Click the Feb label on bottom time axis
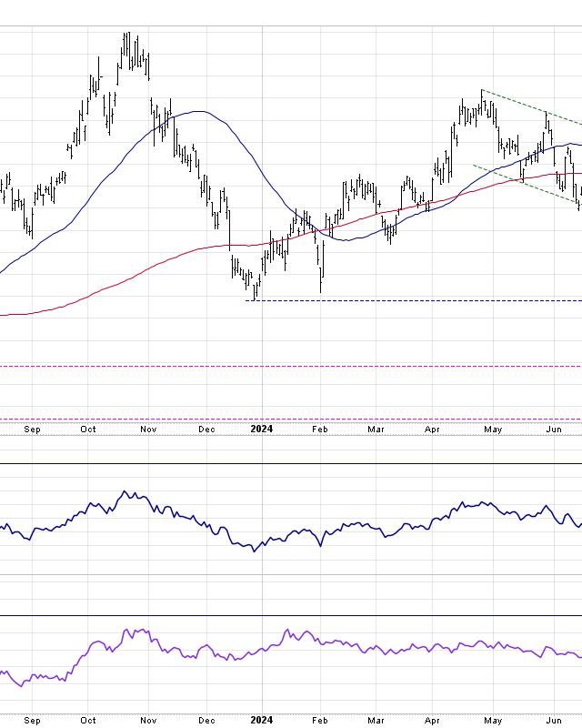582x728 pixels. (x=319, y=721)
